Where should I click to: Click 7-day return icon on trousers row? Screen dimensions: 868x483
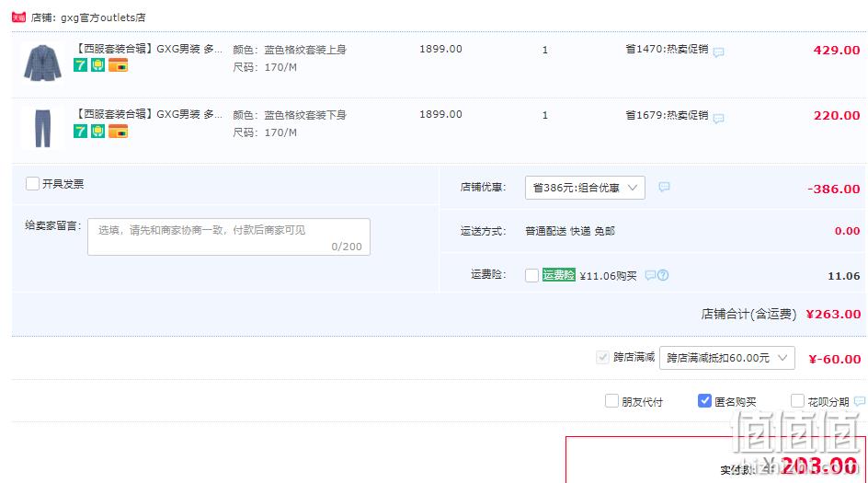point(80,131)
